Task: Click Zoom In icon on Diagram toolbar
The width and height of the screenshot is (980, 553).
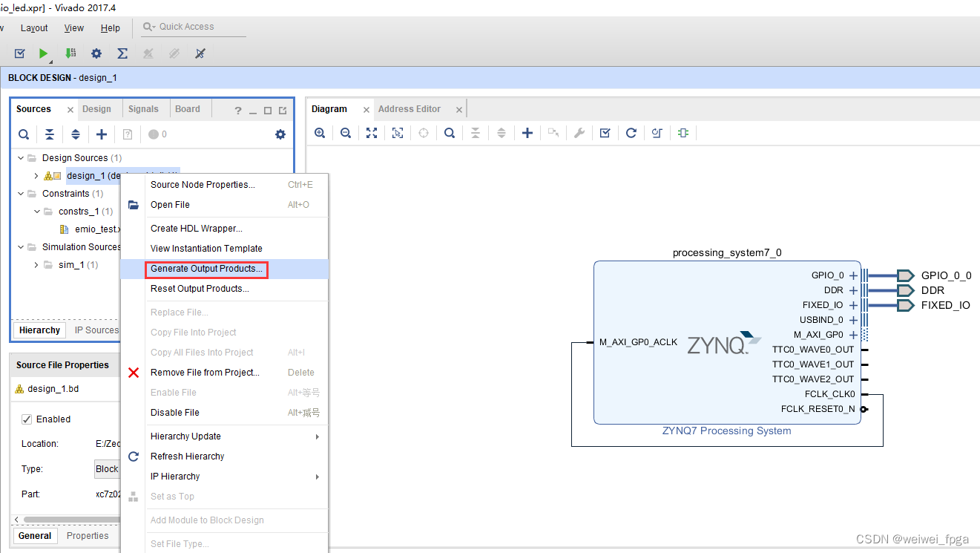Action: [x=320, y=133]
